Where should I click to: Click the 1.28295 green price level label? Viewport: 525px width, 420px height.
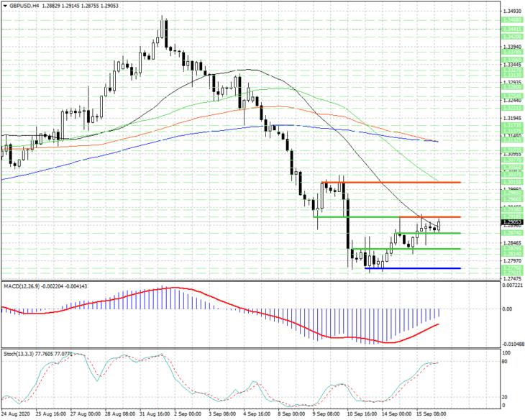(512, 249)
